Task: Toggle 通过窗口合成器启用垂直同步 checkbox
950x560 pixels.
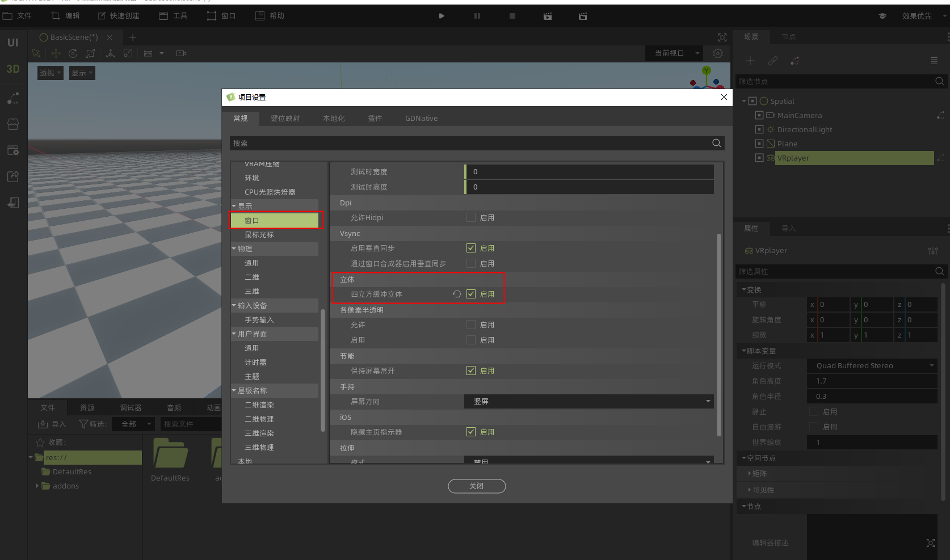Action: point(471,263)
